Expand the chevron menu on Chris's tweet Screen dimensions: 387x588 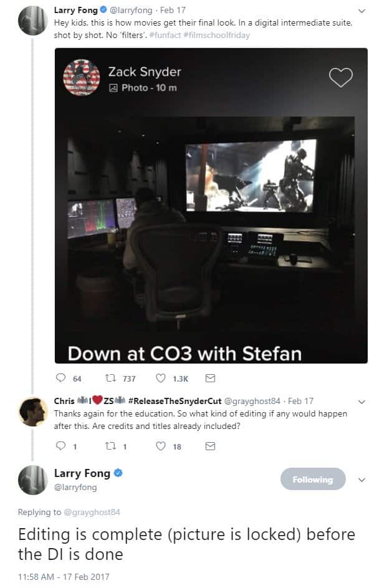(361, 402)
